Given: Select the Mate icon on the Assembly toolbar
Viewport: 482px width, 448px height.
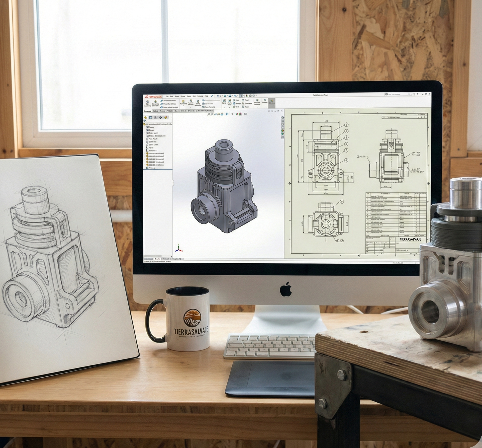Looking at the screenshot, I should (x=156, y=103).
